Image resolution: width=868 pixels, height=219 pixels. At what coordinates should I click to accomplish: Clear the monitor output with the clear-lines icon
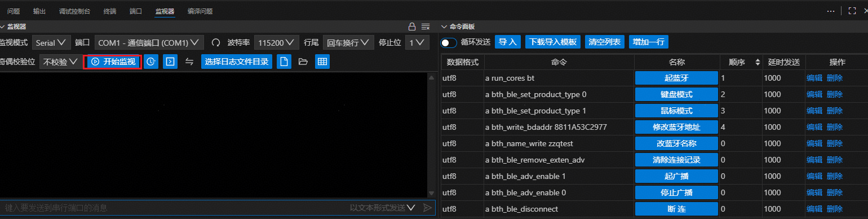(426, 27)
